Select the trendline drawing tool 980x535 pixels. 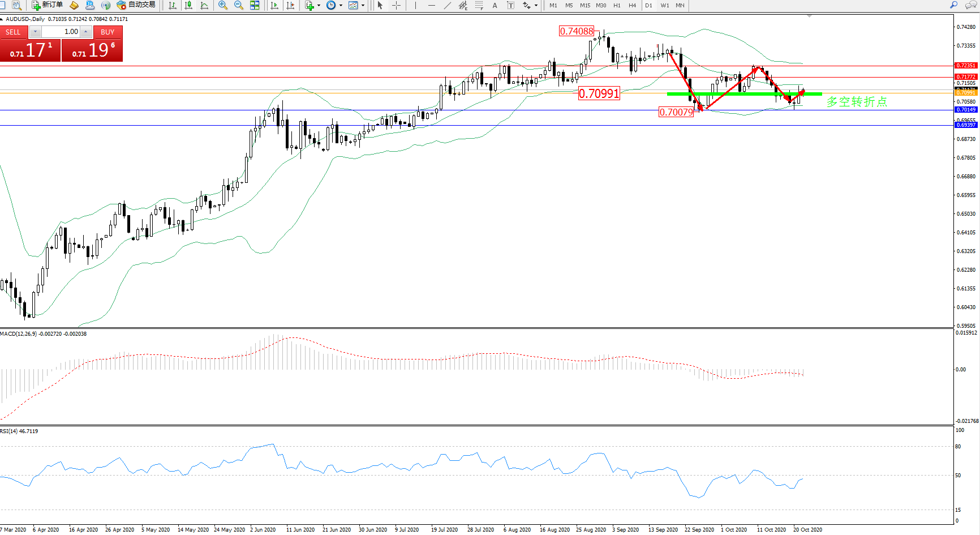447,5
